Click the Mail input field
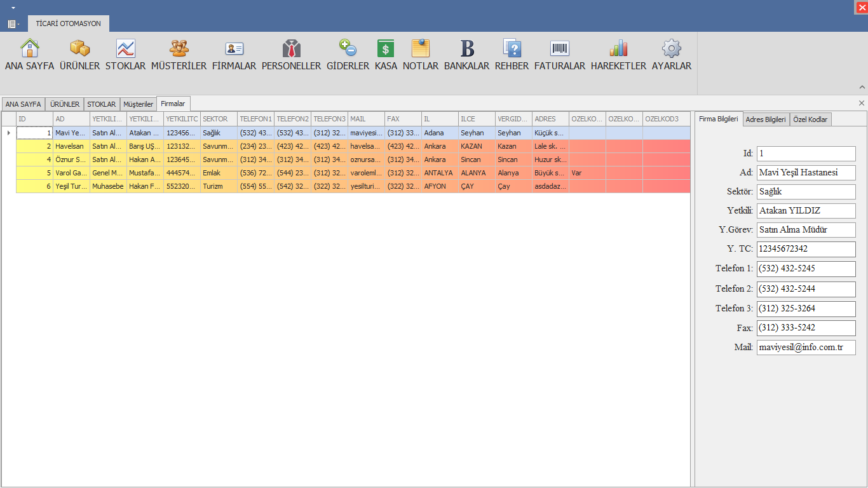The image size is (868, 488). (806, 348)
